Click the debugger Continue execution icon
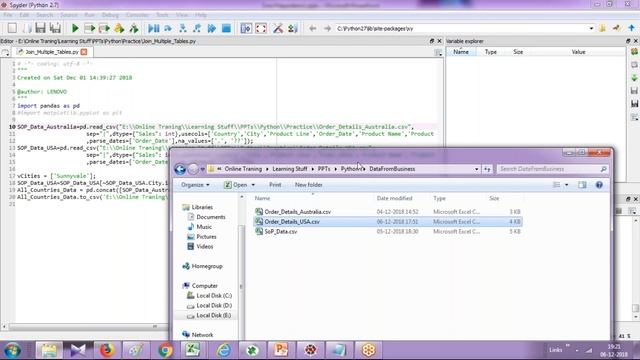The width and height of the screenshot is (640, 360). point(211,28)
